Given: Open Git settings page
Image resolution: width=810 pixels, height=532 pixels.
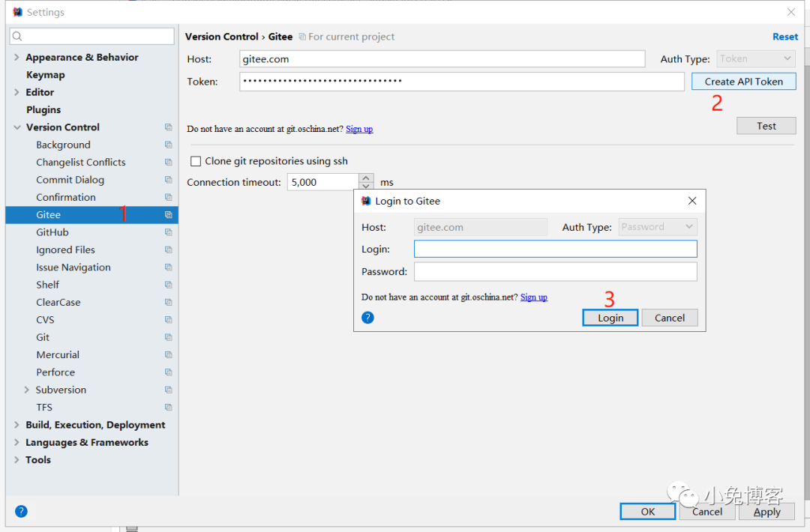Looking at the screenshot, I should [43, 337].
